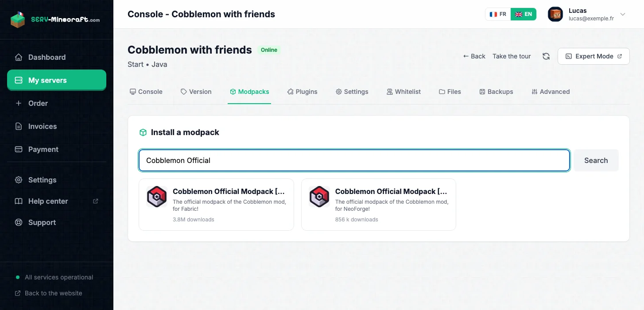Switch to the Console tab

[x=146, y=92]
